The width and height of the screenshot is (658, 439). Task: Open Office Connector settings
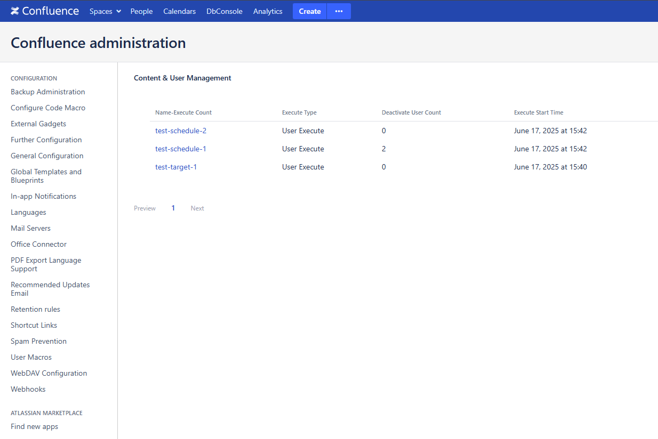pos(39,244)
